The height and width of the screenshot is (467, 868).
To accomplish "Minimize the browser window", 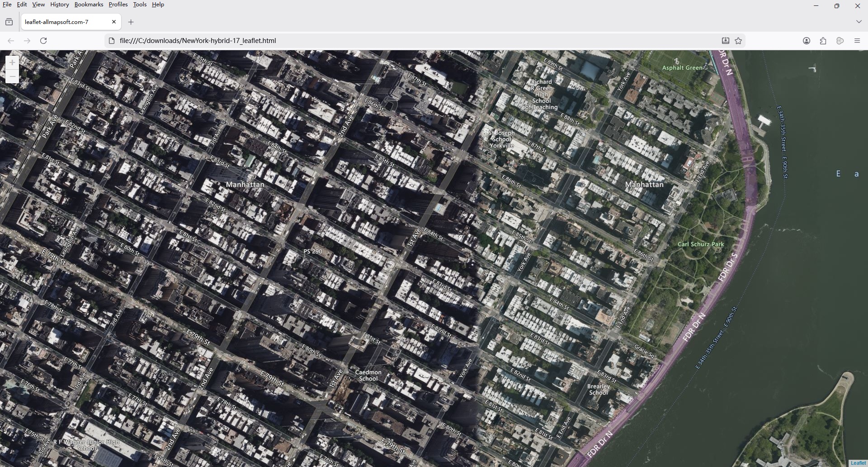I will pyautogui.click(x=816, y=5).
